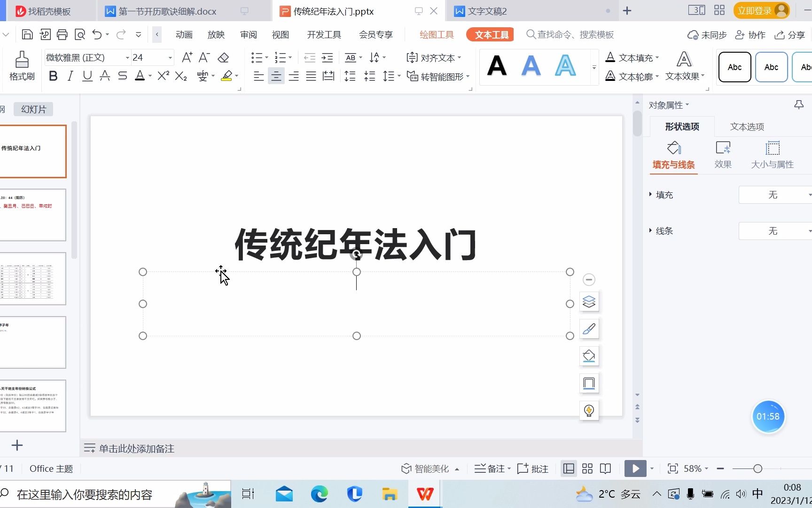Viewport: 812px width, 508px height.
Task: Select center text alignment
Action: click(x=276, y=76)
